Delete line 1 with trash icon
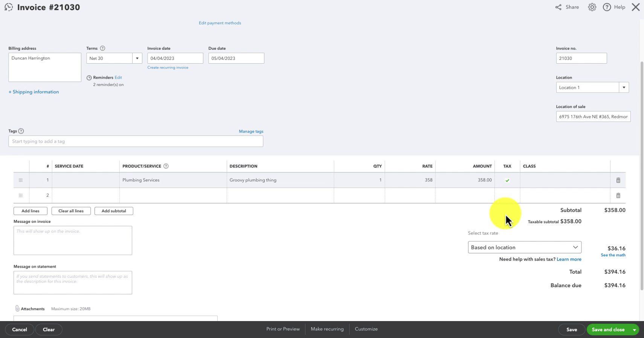The width and height of the screenshot is (644, 338). [x=618, y=180]
